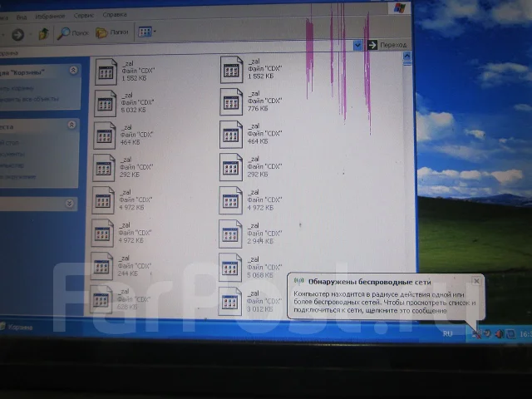Screen dimensions: 532x399
Task: Click the volume speaker tray icon
Action: coord(499,334)
